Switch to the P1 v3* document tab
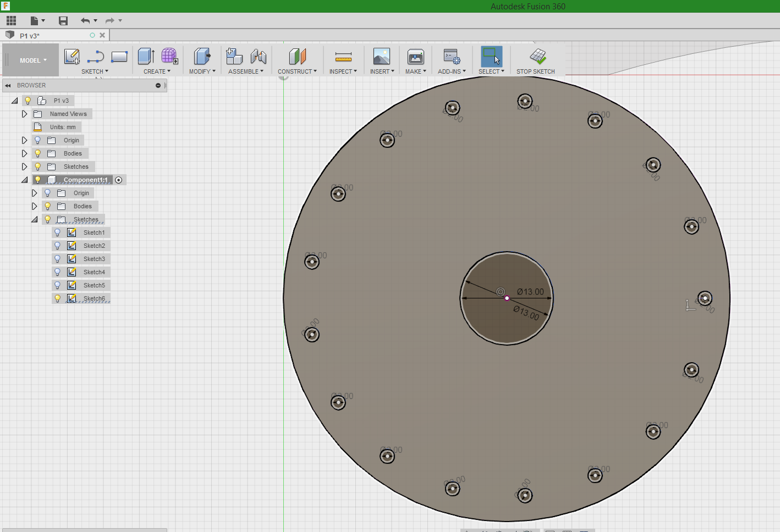Viewport: 780px width, 532px height. [30, 36]
